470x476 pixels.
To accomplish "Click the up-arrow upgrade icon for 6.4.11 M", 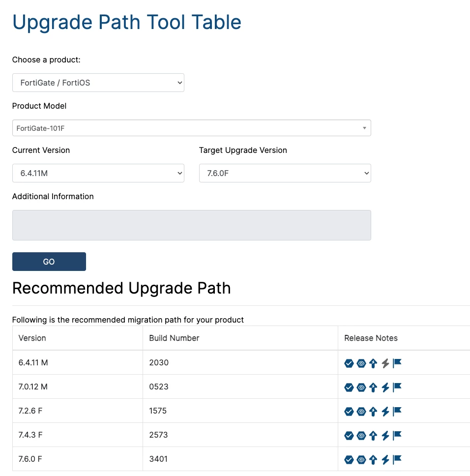I will click(373, 363).
